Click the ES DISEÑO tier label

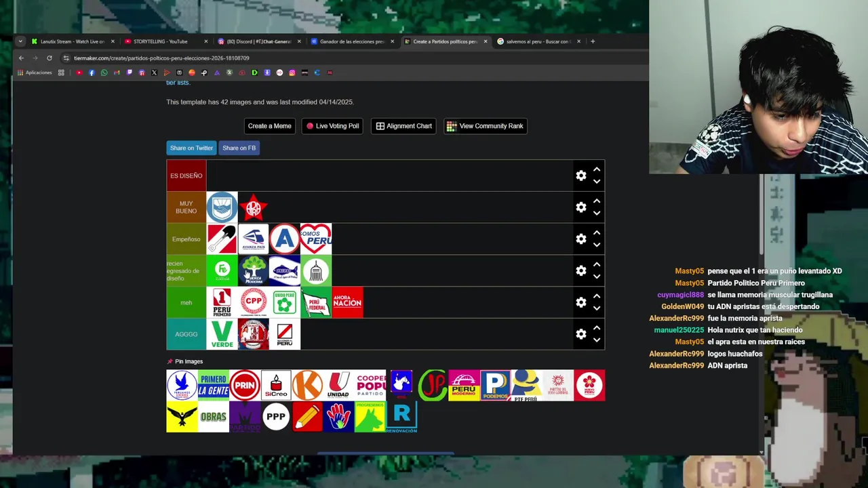(186, 176)
